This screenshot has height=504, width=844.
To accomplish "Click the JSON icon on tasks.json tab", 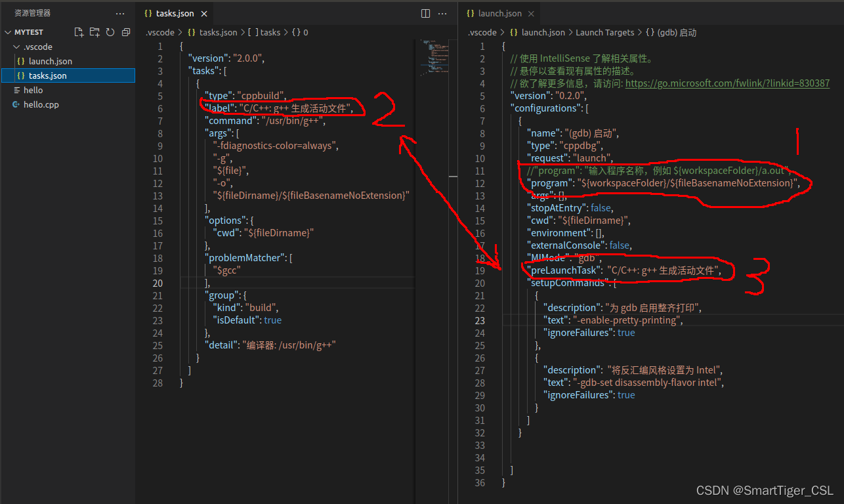I will [148, 14].
